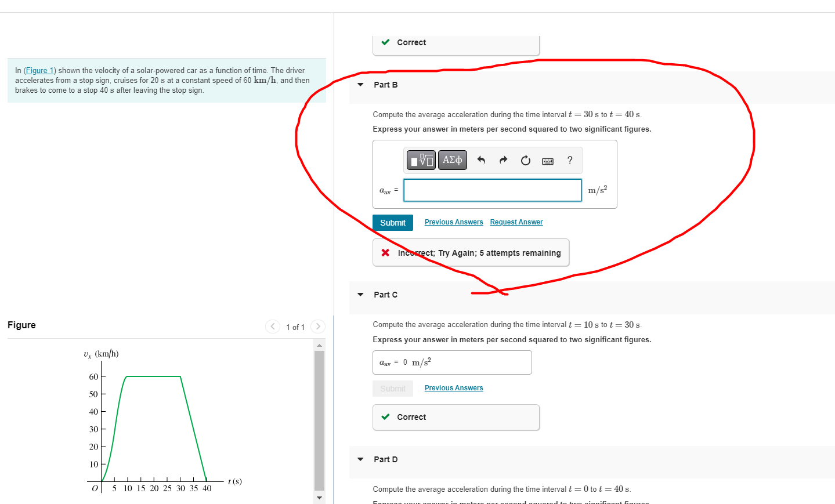Open the equation templates icon
The width and height of the screenshot is (835, 504).
pos(420,160)
